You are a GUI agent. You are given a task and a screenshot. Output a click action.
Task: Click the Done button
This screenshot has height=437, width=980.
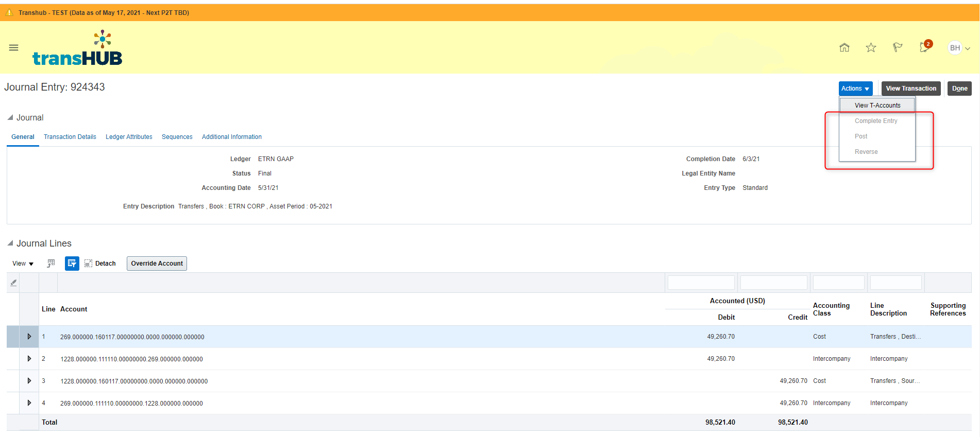[x=959, y=89]
